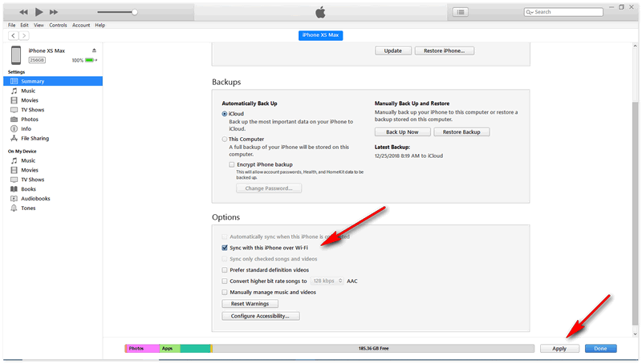Enable Encrypt iPhone backup checkbox

point(232,165)
